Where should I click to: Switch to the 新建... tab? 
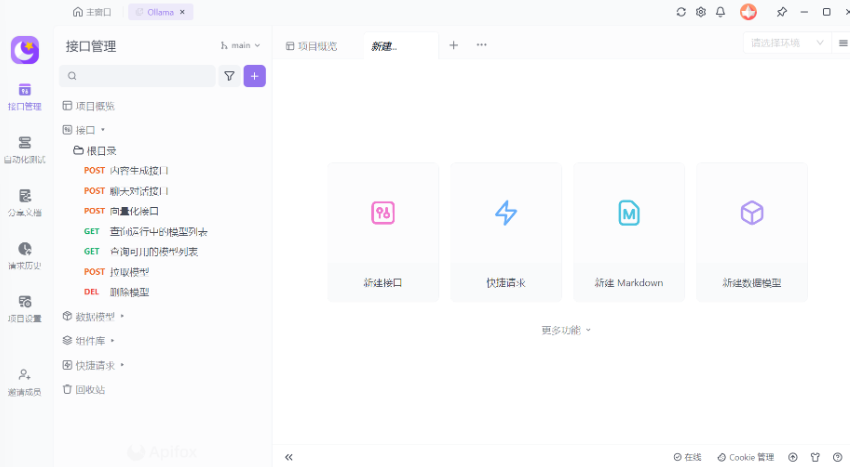pyautogui.click(x=400, y=46)
